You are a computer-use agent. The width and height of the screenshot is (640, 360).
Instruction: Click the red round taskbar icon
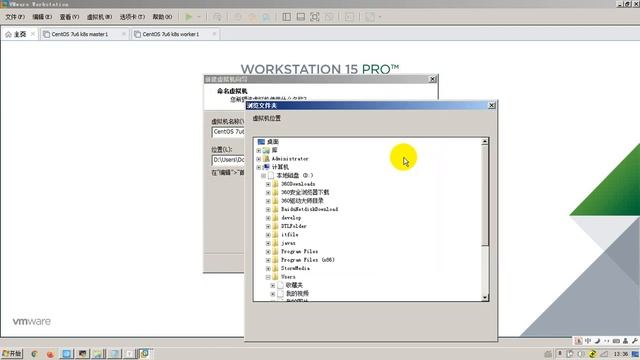[50, 354]
